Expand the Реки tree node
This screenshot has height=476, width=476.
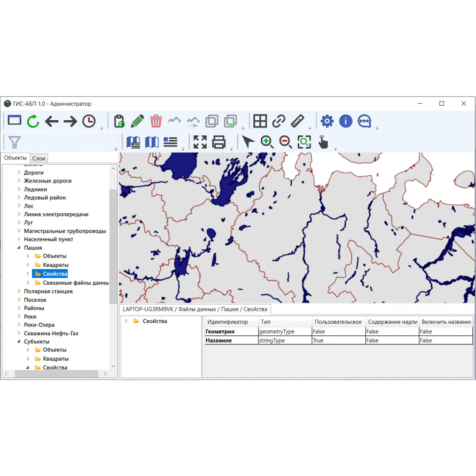pos(19,316)
